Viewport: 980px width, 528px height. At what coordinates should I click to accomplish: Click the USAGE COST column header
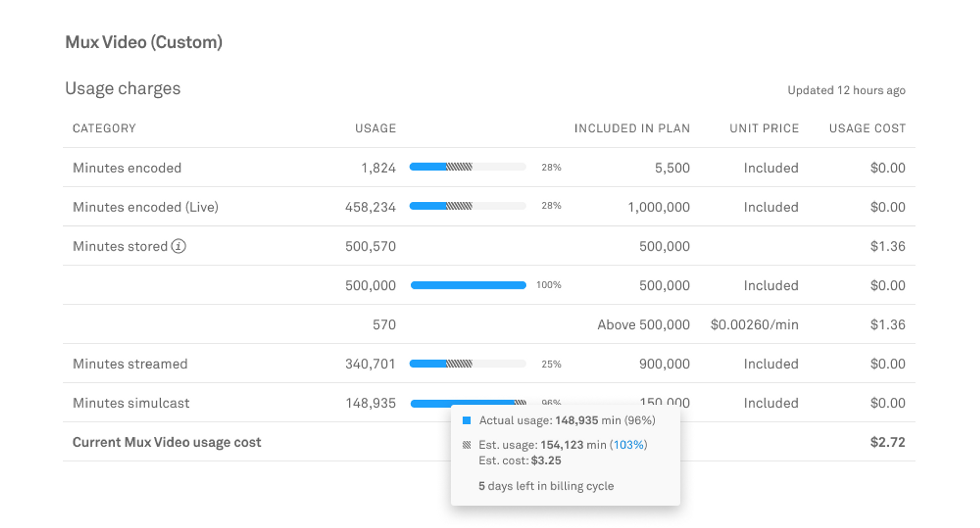(867, 128)
